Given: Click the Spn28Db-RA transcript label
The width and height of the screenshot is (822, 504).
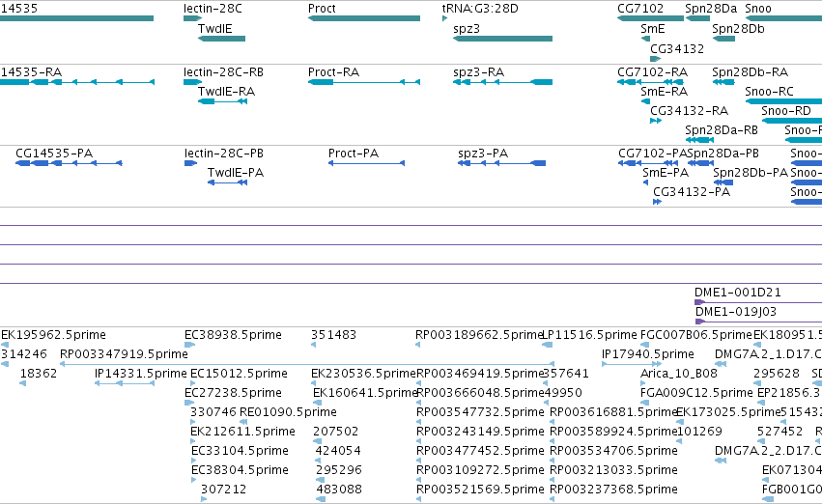Looking at the screenshot, I should point(750,71).
